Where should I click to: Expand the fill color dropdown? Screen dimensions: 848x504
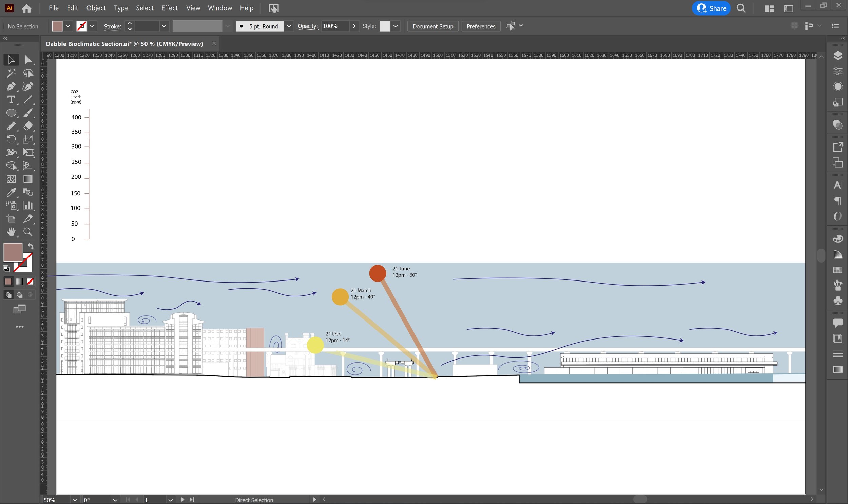[68, 26]
